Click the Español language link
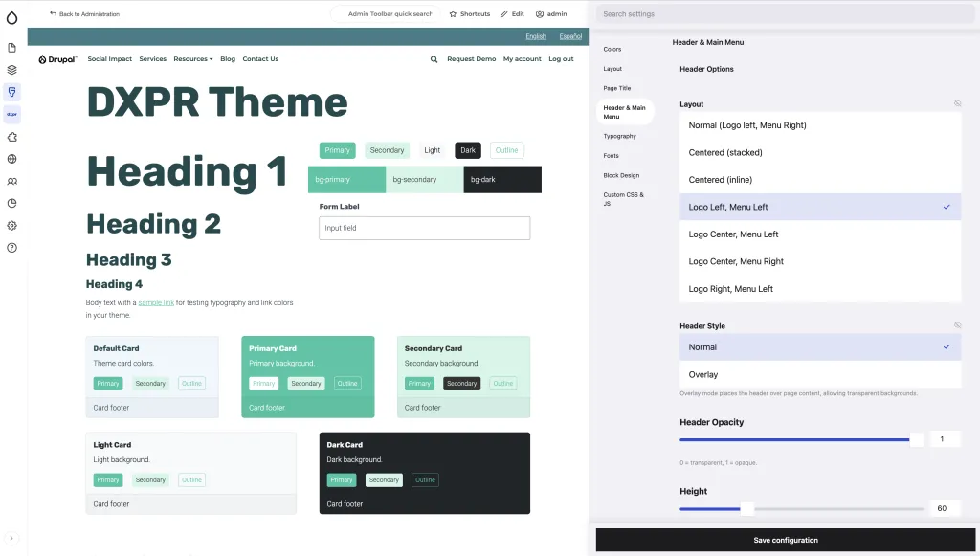980x556 pixels. coord(570,36)
